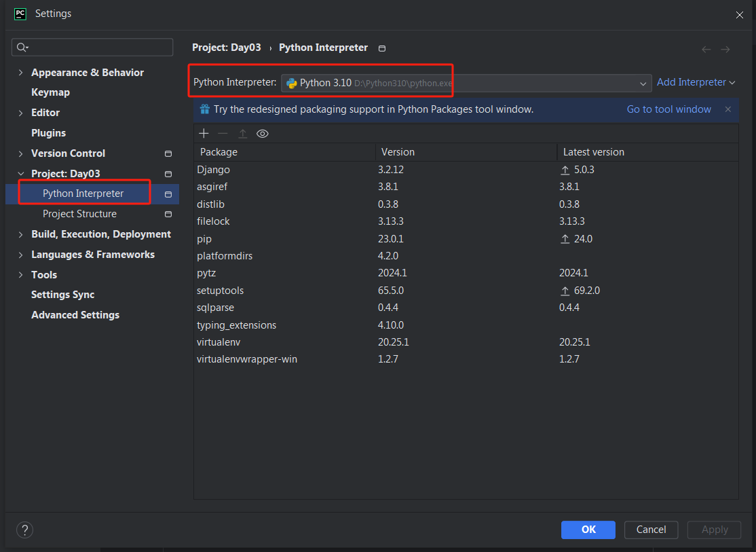Collapse the Project: Day03 section

tap(21, 174)
